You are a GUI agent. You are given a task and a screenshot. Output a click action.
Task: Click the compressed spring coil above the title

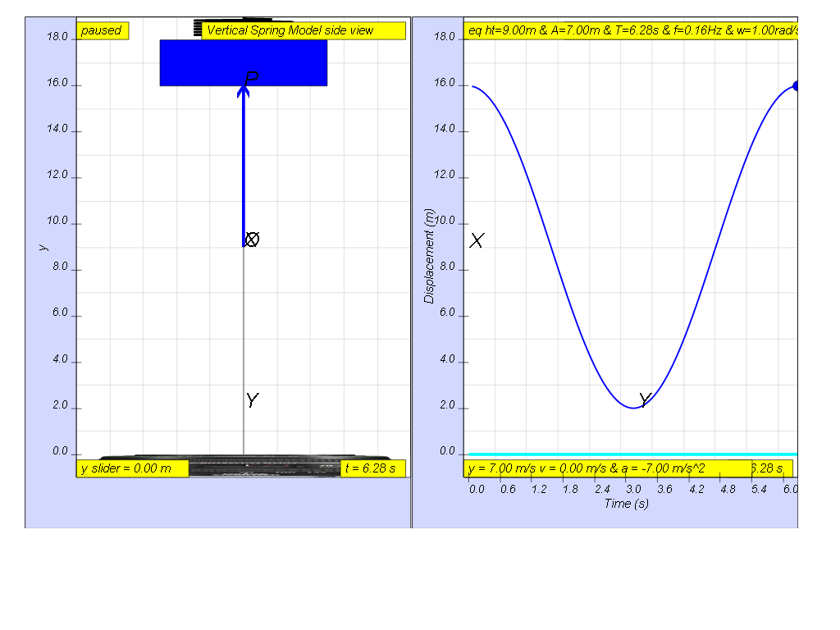pos(198,29)
